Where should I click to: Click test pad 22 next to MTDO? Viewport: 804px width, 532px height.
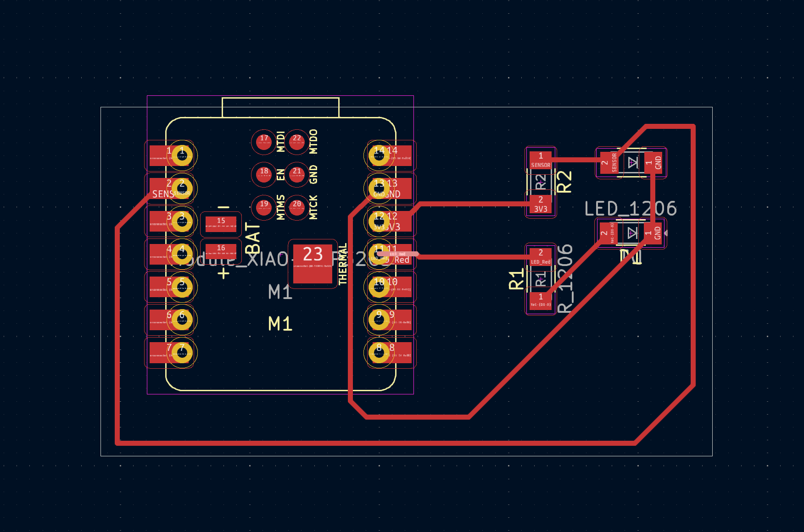tap(297, 142)
